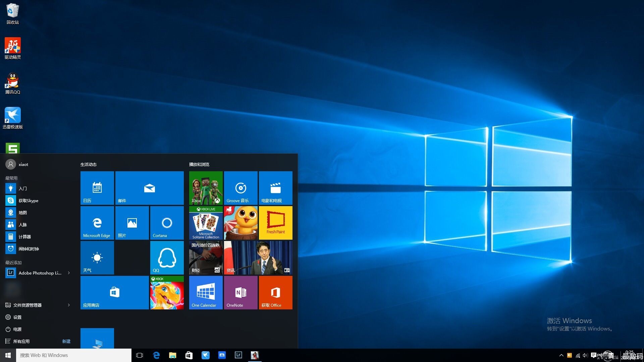Expand File Explorer (文件资源管理器) jump list arrow
644x362 pixels.
coord(69,305)
